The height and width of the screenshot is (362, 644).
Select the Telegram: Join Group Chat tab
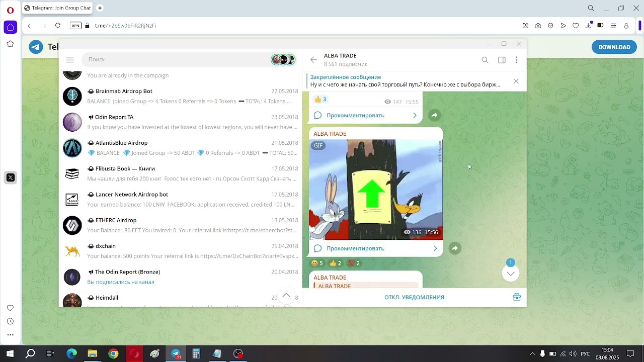[58, 8]
